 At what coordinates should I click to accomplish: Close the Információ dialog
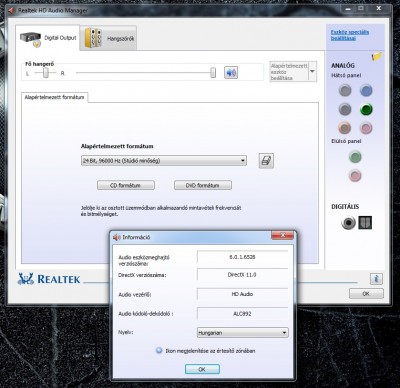click(282, 235)
